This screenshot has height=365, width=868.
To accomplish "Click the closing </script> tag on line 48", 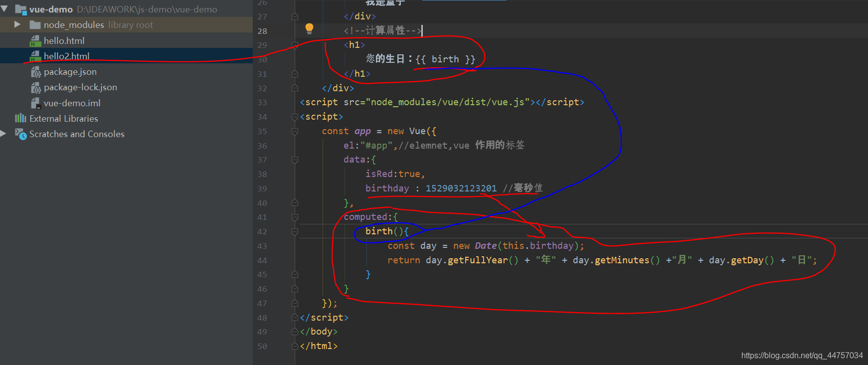I will [324, 318].
